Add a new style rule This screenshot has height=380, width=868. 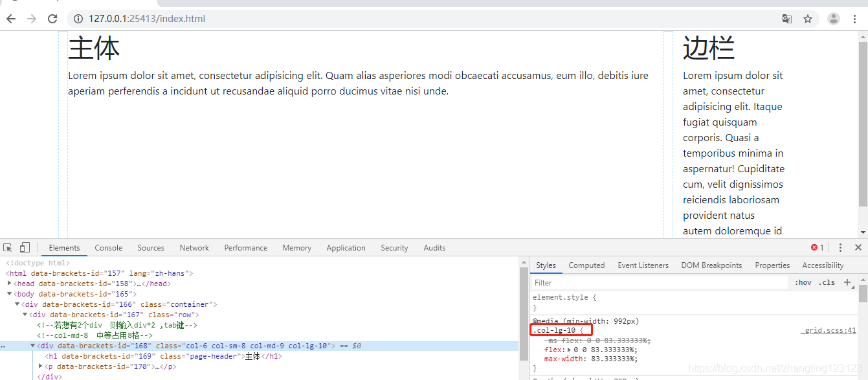click(847, 282)
